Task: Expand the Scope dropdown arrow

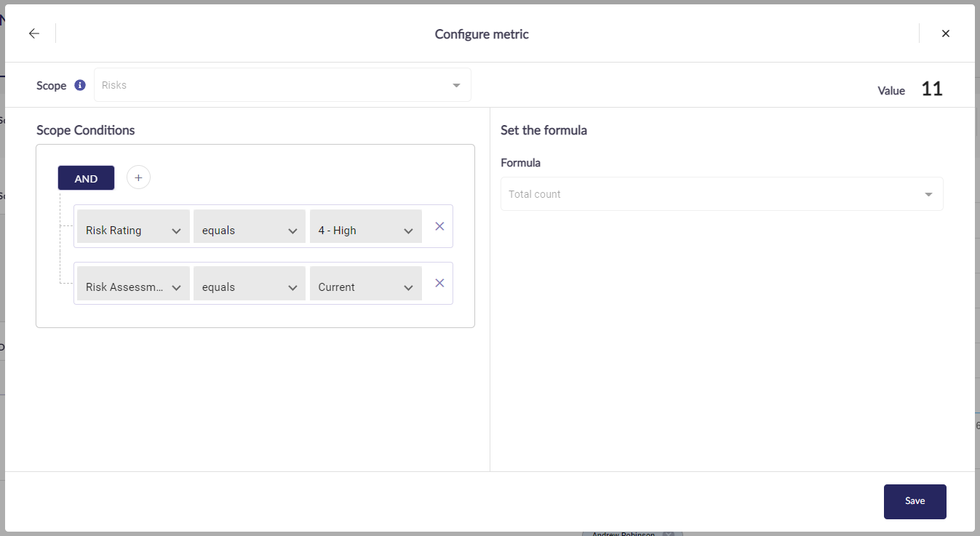Action: [456, 85]
